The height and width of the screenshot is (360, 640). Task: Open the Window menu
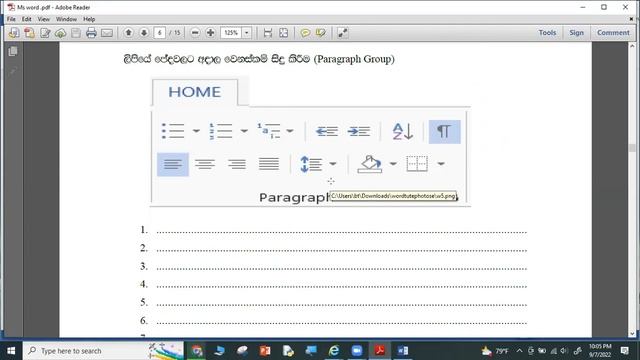67,19
